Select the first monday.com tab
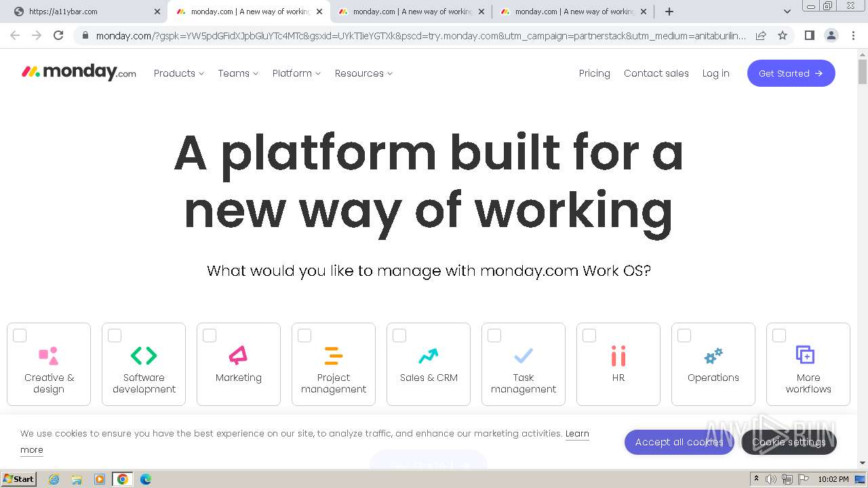 click(x=248, y=12)
